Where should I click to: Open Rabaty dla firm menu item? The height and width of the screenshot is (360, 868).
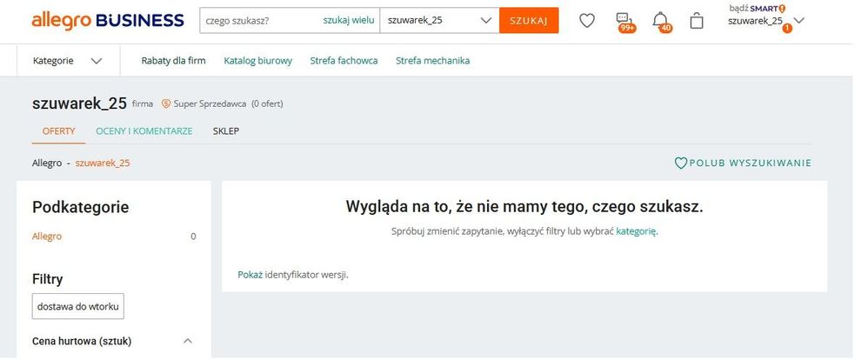[x=173, y=61]
